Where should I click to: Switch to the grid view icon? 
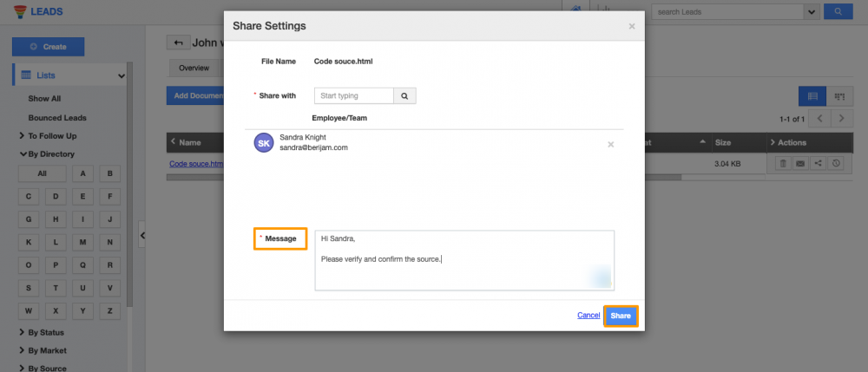[839, 96]
